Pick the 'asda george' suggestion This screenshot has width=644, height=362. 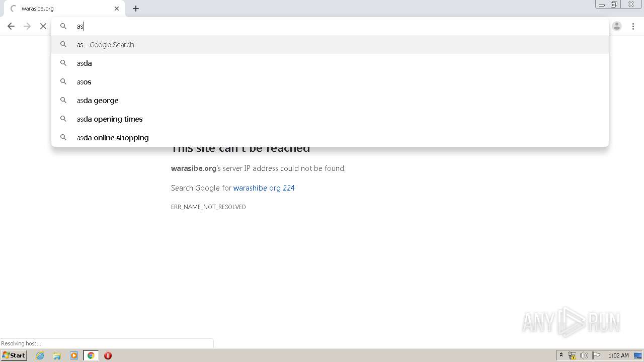(330, 101)
